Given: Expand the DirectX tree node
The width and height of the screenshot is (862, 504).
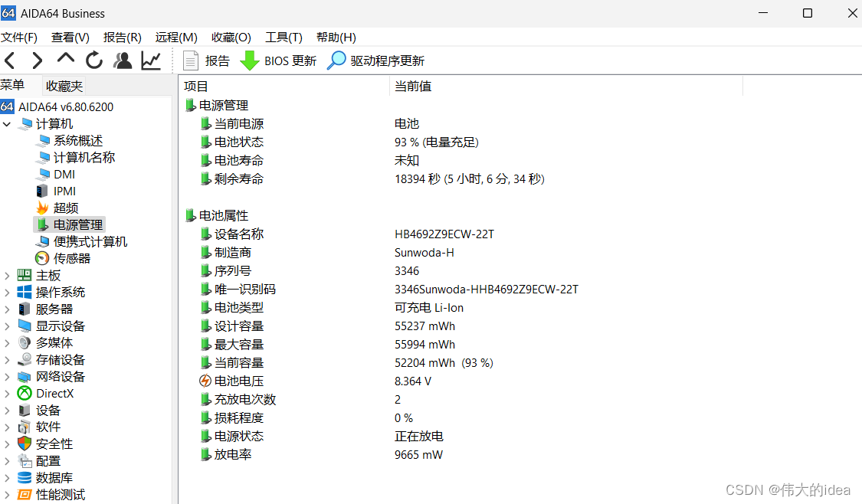Looking at the screenshot, I should point(7,394).
